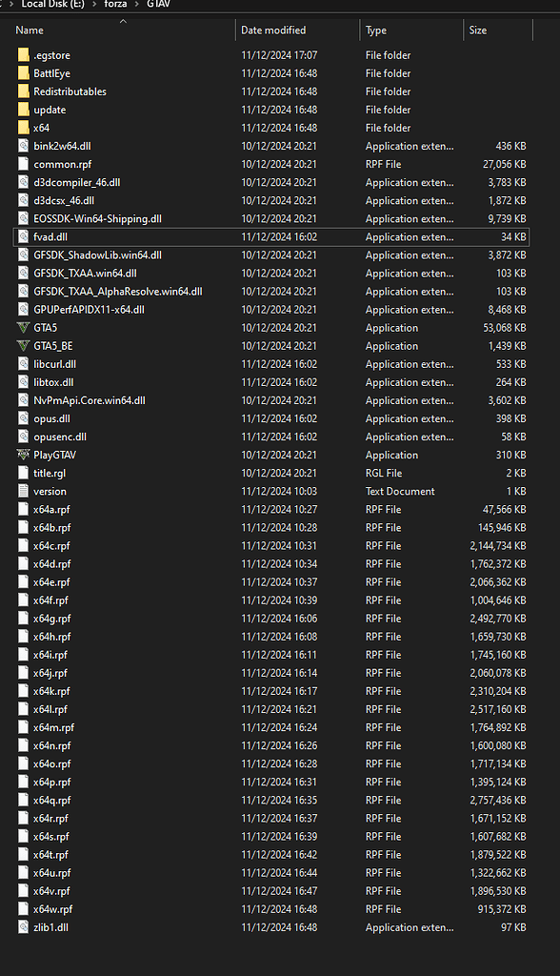
Task: Open the BattlEye folder icon
Action: (23, 73)
